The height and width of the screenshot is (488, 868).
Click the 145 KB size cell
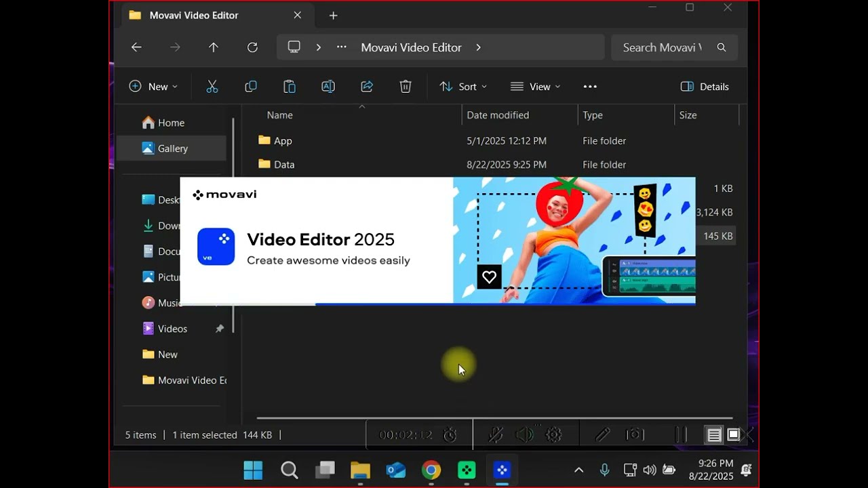point(718,236)
